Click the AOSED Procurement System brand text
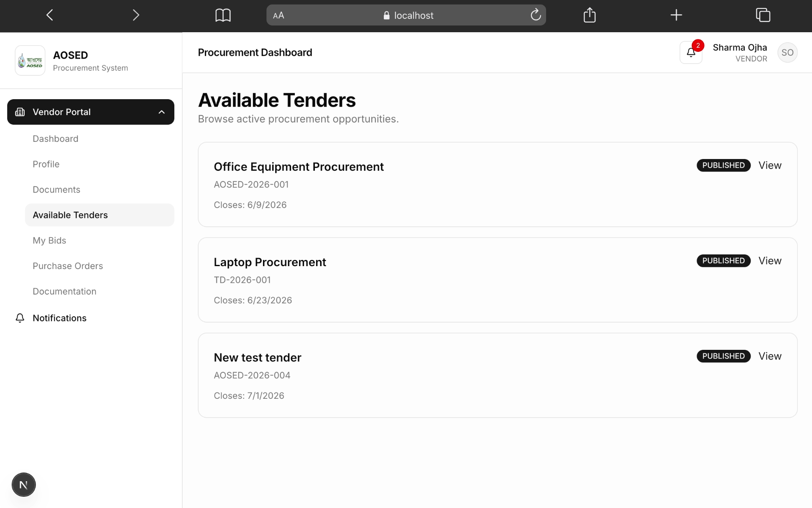Screen dimensions: 812x508 90,61
